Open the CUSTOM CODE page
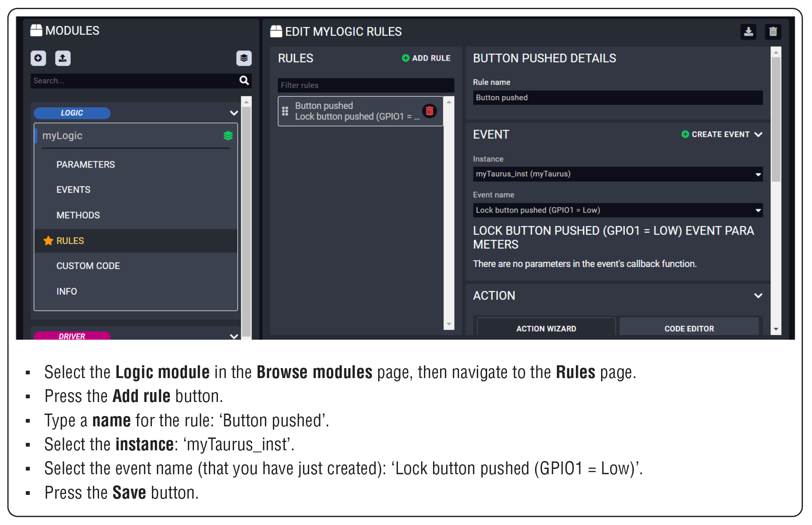Viewport: 812px width, 525px height. (x=88, y=266)
